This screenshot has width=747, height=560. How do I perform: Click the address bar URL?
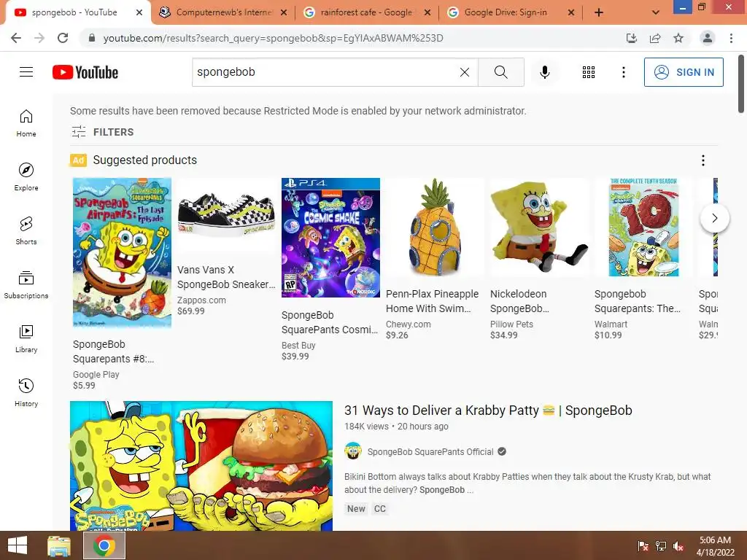click(x=273, y=38)
